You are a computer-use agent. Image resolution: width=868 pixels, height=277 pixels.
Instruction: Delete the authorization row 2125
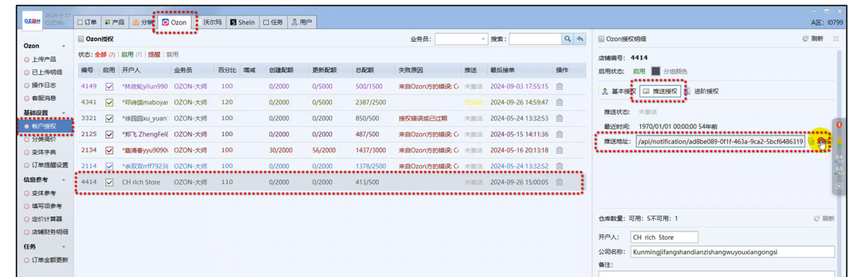tap(560, 134)
